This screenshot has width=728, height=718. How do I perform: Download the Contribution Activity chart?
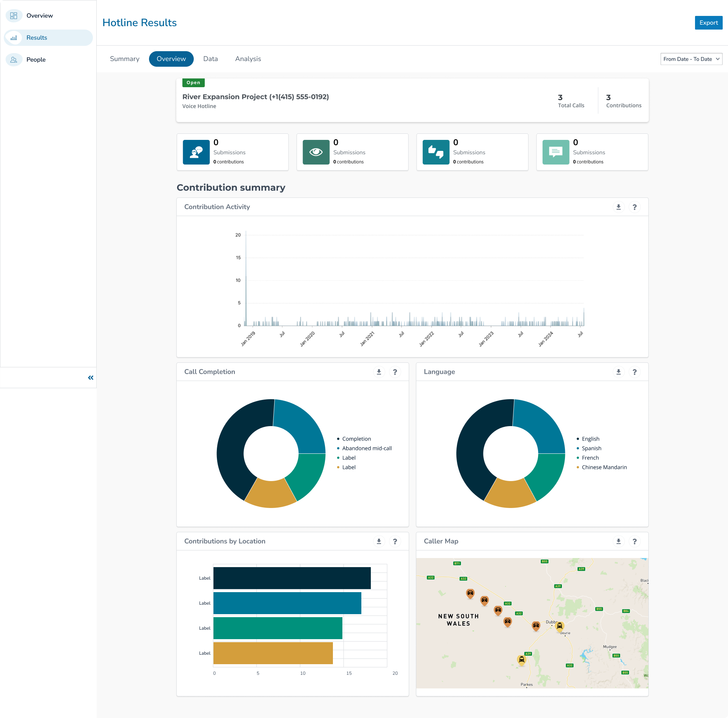[x=618, y=207]
